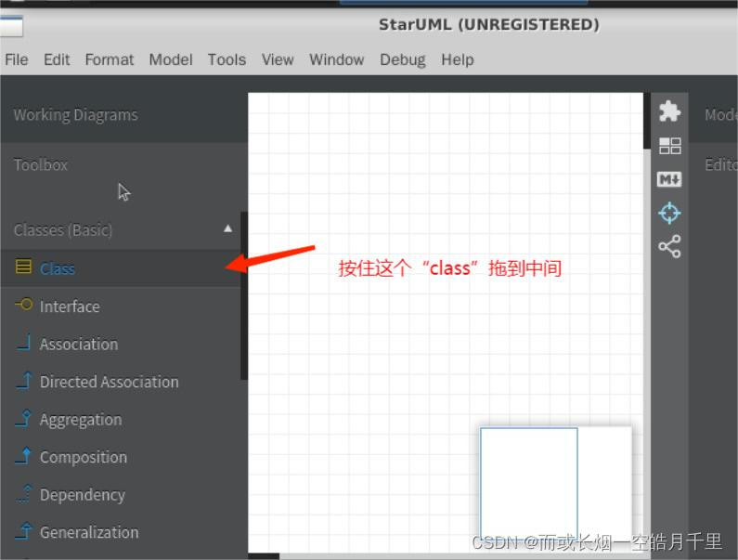Open the Help menu
This screenshot has width=738, height=560.
click(458, 59)
